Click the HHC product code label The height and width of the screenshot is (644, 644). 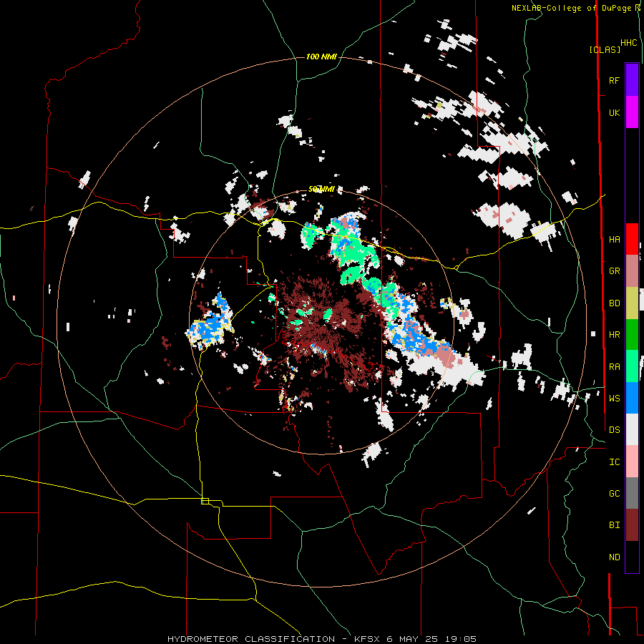tap(628, 43)
